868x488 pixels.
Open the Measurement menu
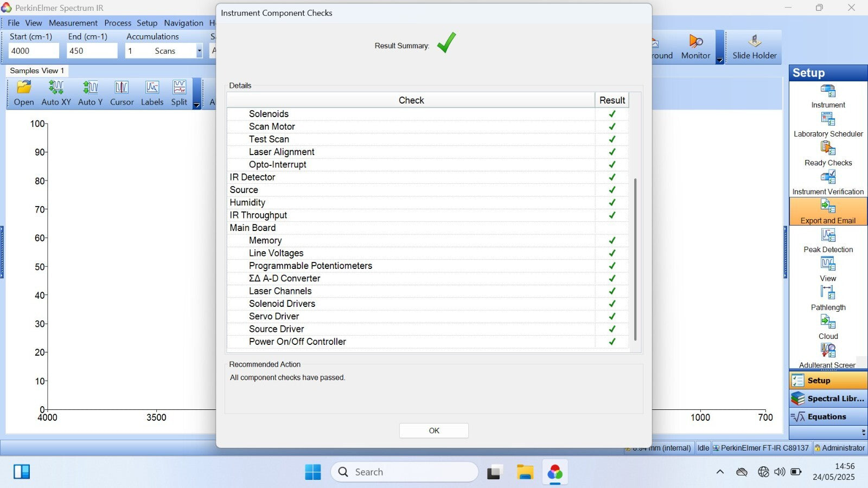coord(73,23)
